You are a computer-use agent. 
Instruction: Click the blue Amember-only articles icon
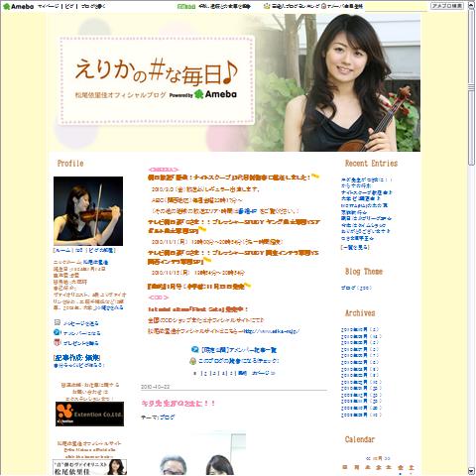coord(195,349)
